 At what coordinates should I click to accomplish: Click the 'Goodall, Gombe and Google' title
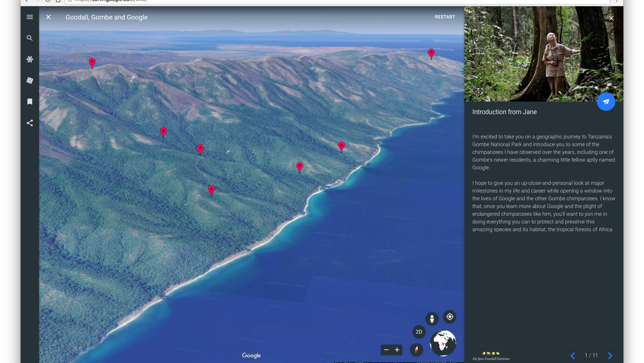[x=106, y=17]
